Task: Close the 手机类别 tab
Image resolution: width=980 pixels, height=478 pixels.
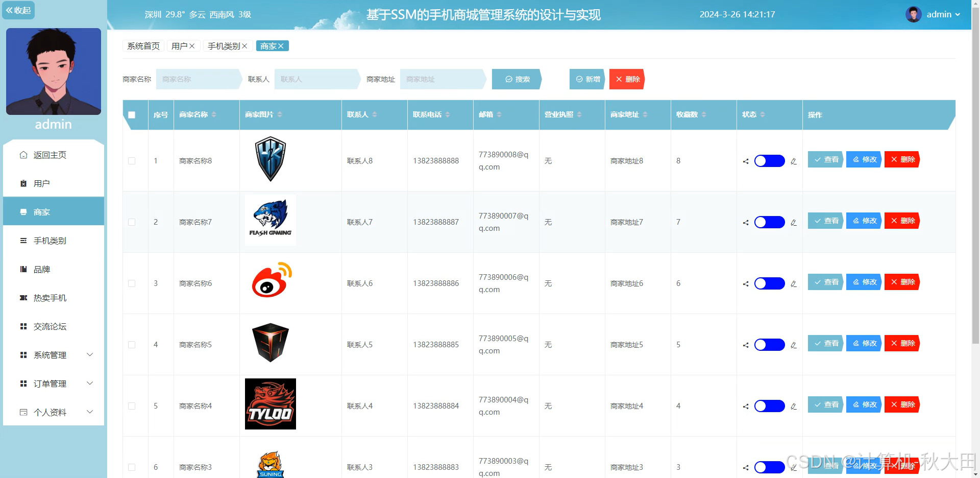Action: point(244,45)
